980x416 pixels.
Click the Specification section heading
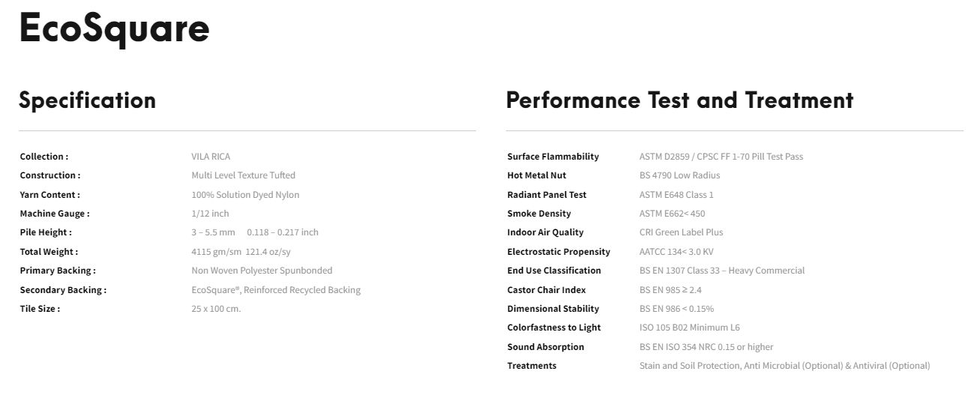[87, 100]
